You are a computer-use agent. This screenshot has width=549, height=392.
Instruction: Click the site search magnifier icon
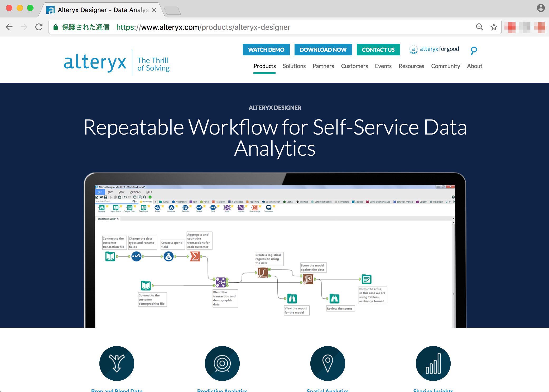474,50
